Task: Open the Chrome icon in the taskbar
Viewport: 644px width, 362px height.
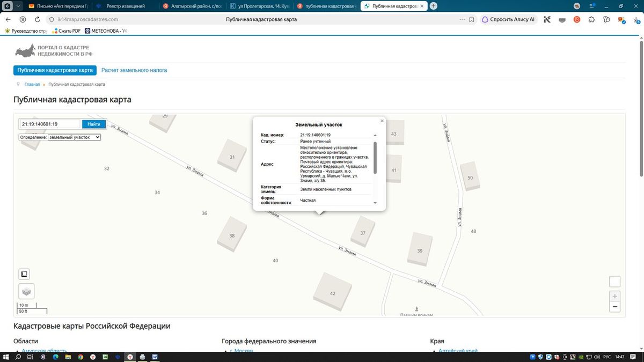Action: (80, 357)
